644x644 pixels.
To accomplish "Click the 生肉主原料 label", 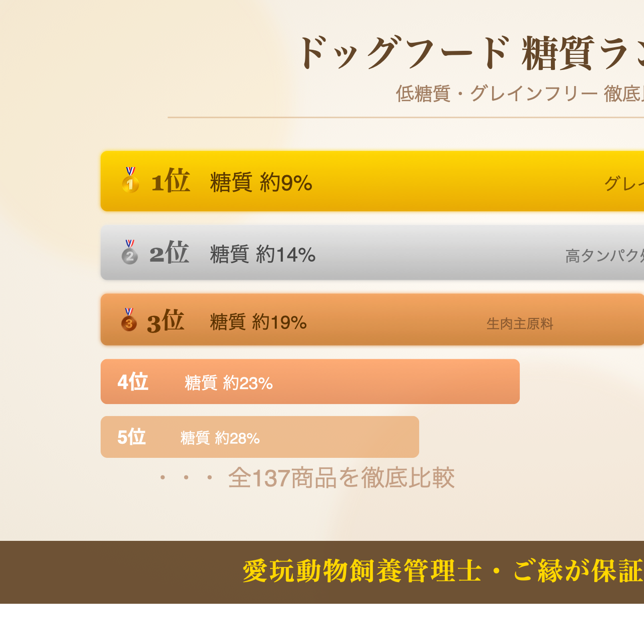I will pyautogui.click(x=520, y=324).
